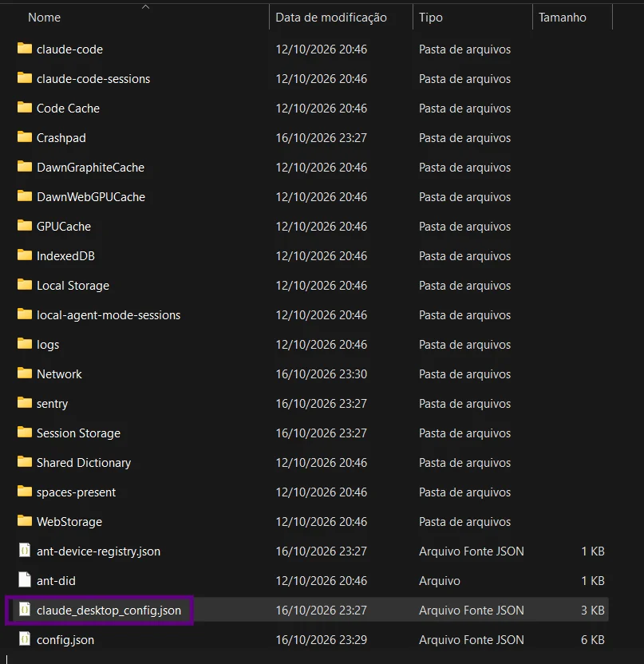Select the claude-code folder name
The image size is (644, 664).
coord(70,49)
